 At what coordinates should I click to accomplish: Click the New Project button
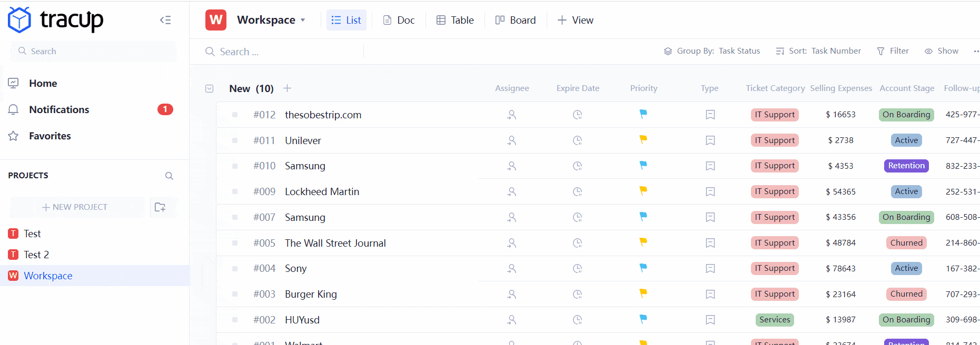click(75, 207)
